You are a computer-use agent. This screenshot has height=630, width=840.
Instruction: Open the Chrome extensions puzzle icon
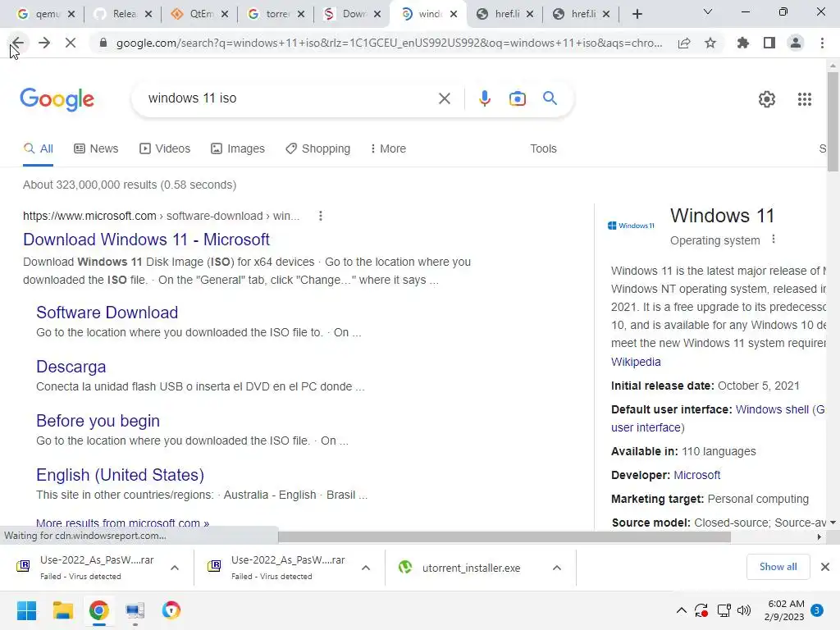pos(742,43)
